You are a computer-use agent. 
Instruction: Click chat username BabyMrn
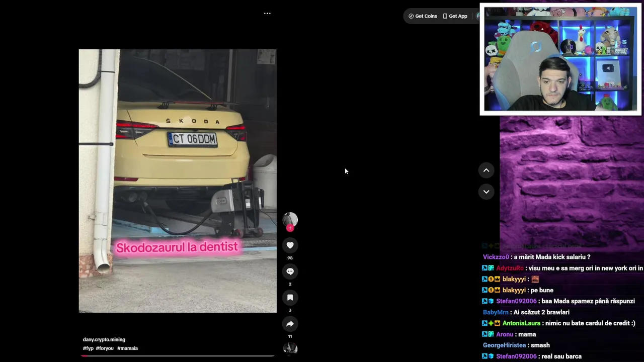click(x=495, y=312)
